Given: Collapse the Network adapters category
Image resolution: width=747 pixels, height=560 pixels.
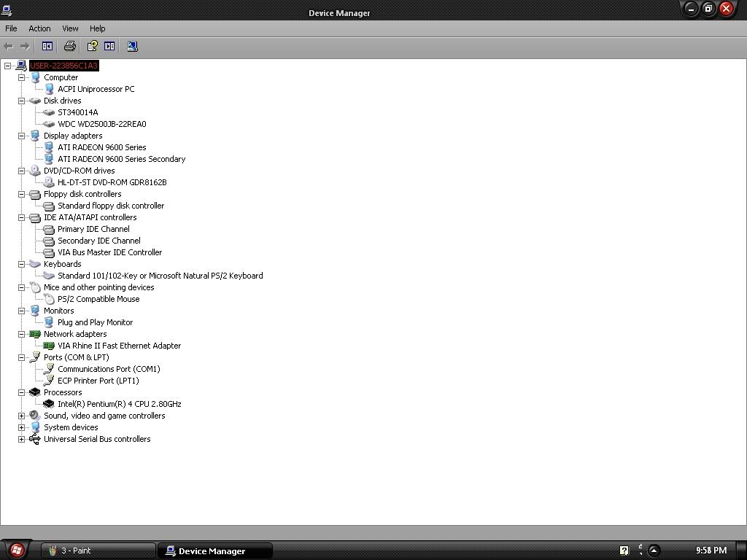Looking at the screenshot, I should pyautogui.click(x=21, y=334).
